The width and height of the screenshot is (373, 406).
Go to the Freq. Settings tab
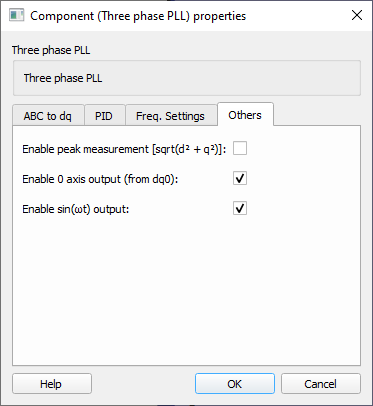171,116
